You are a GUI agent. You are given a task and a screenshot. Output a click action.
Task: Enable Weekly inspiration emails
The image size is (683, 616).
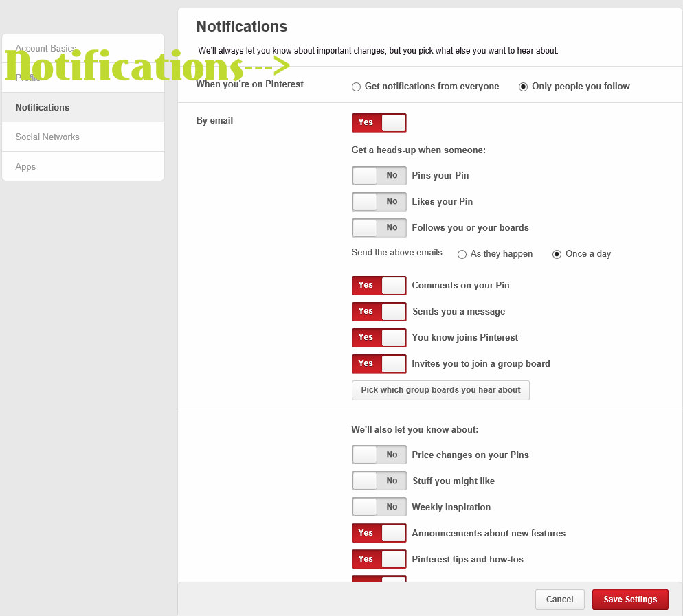pos(379,507)
